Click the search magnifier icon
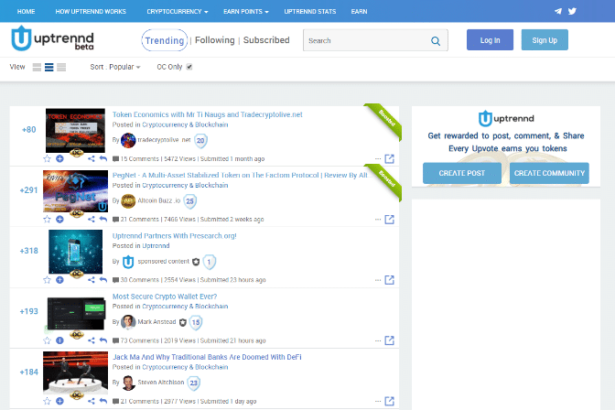Screen dimensions: 615x410 tap(435, 41)
